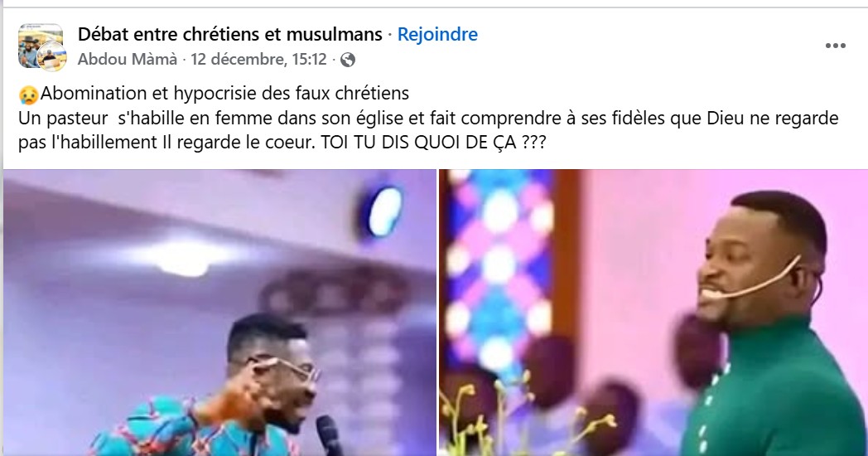Click the crying face emoji in caption
Viewport: 868px width, 456px height.
[28, 95]
